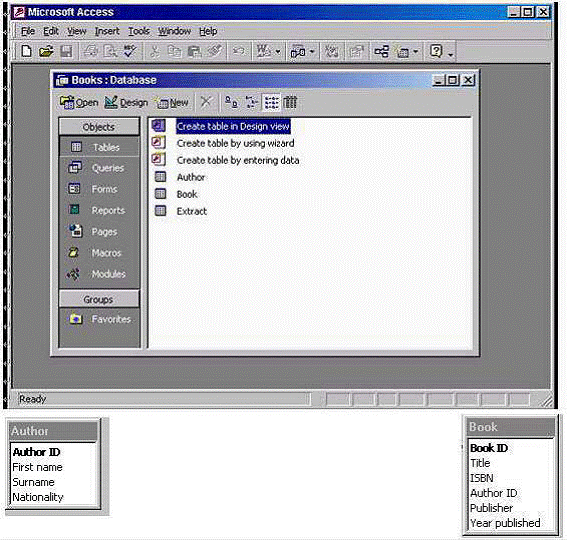Click the New document toolbar icon

(26, 51)
